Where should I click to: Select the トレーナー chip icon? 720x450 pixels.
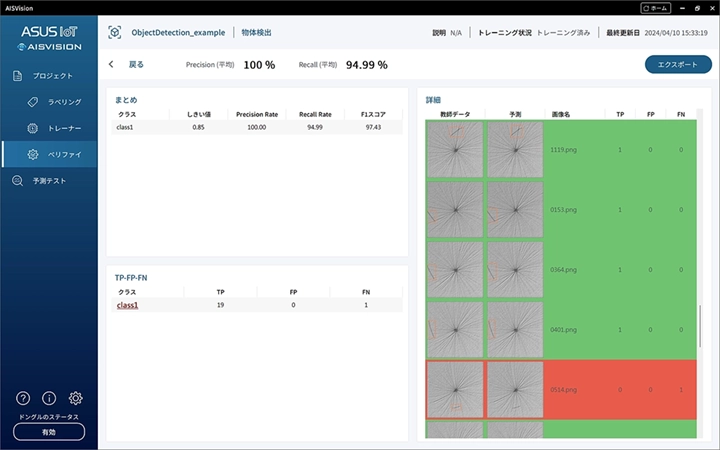(x=33, y=128)
